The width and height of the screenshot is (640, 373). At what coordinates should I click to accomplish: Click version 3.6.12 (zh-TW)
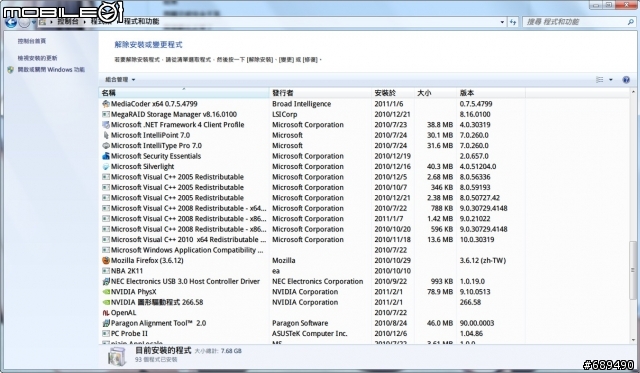pyautogui.click(x=482, y=260)
